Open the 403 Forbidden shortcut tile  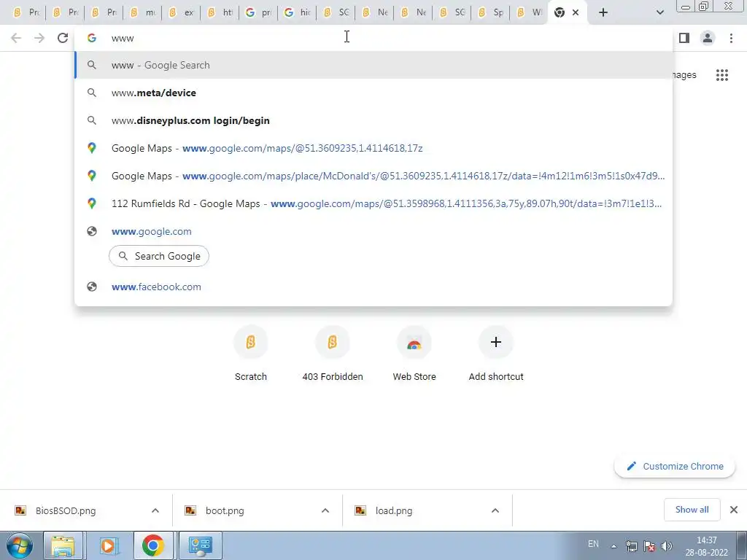pos(333,354)
